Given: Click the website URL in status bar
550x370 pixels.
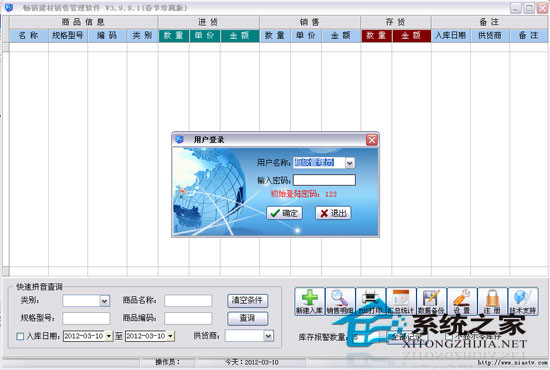Looking at the screenshot, I should tap(512, 362).
